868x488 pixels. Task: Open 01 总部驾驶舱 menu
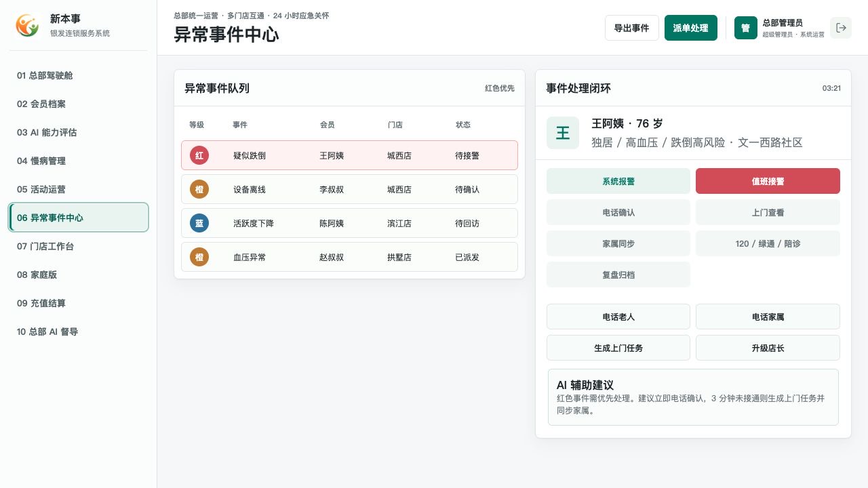pos(78,75)
